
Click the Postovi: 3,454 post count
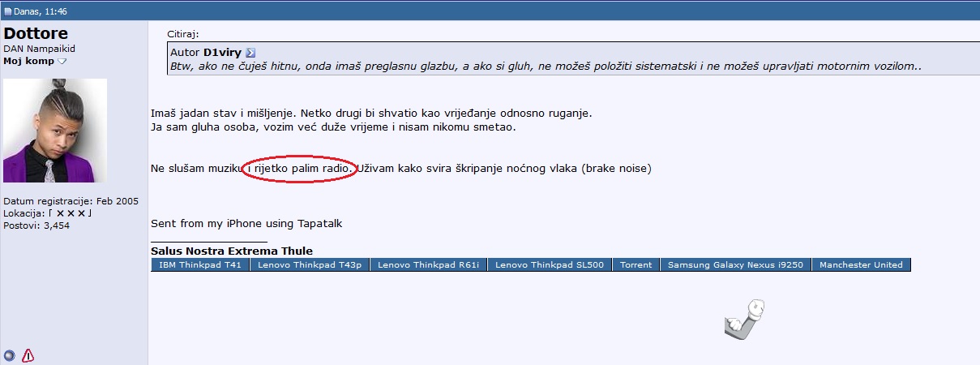36,225
